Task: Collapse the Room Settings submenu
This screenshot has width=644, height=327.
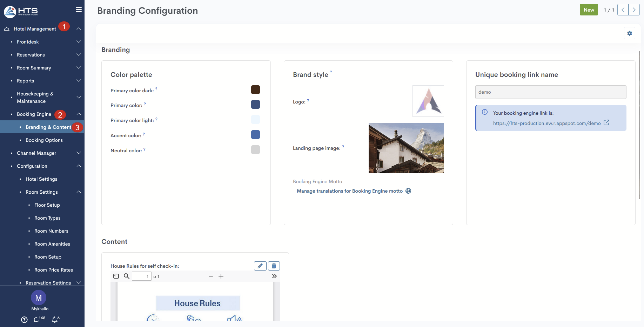Action: click(79, 192)
